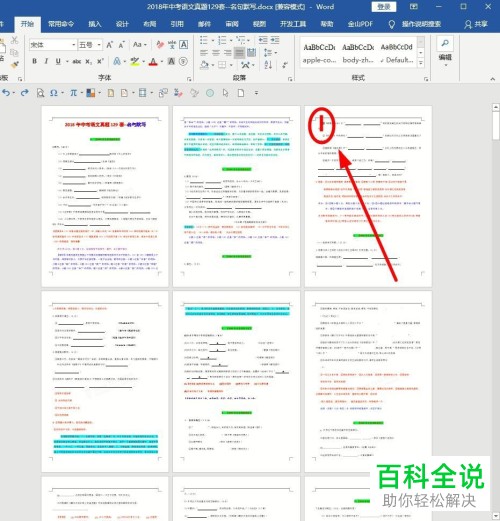Toggle subscript x₂ button

click(x=88, y=62)
